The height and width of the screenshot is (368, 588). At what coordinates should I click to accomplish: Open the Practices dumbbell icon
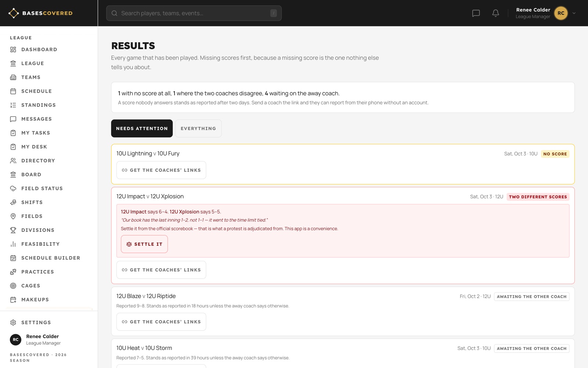coord(13,272)
